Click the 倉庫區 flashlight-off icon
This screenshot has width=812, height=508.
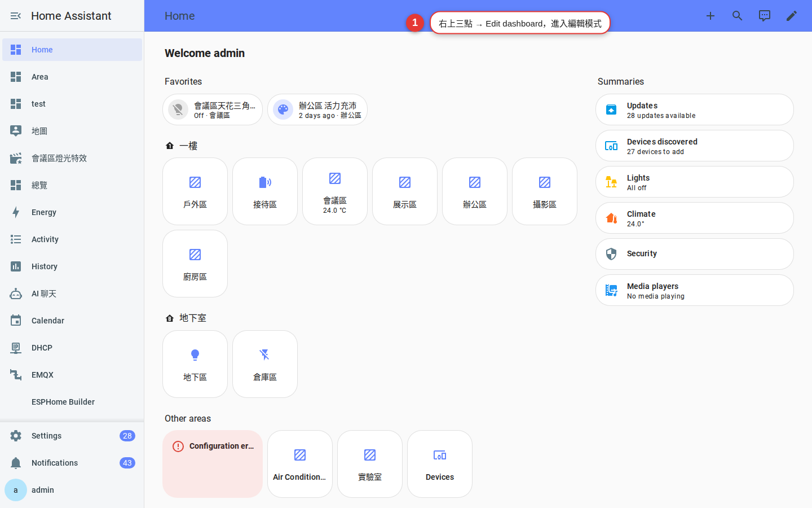tap(265, 355)
